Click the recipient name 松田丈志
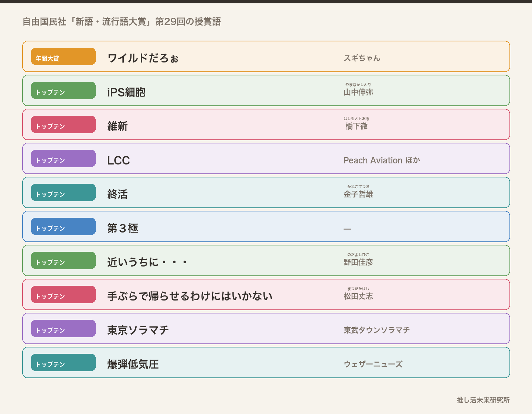Screen dimensions: 532x414 358,296
